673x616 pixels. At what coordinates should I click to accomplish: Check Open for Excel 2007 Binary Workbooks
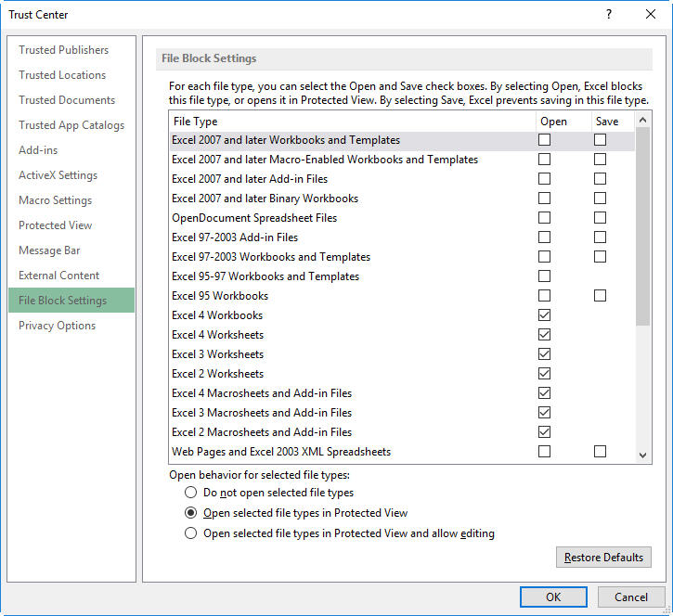coord(544,199)
